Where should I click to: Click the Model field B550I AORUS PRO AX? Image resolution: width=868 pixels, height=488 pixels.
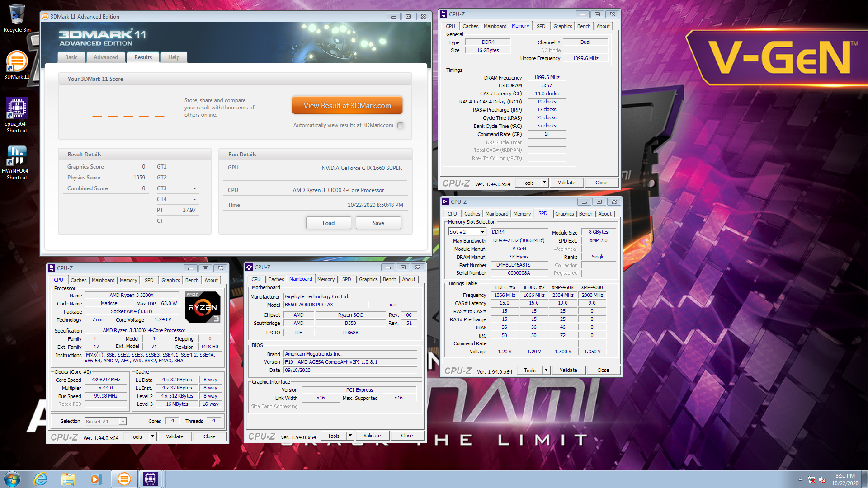click(326, 305)
